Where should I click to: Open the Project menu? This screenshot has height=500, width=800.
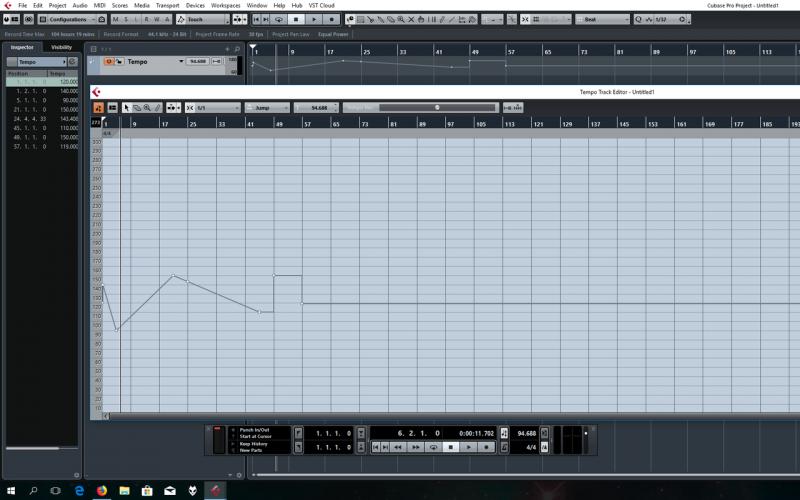57,5
